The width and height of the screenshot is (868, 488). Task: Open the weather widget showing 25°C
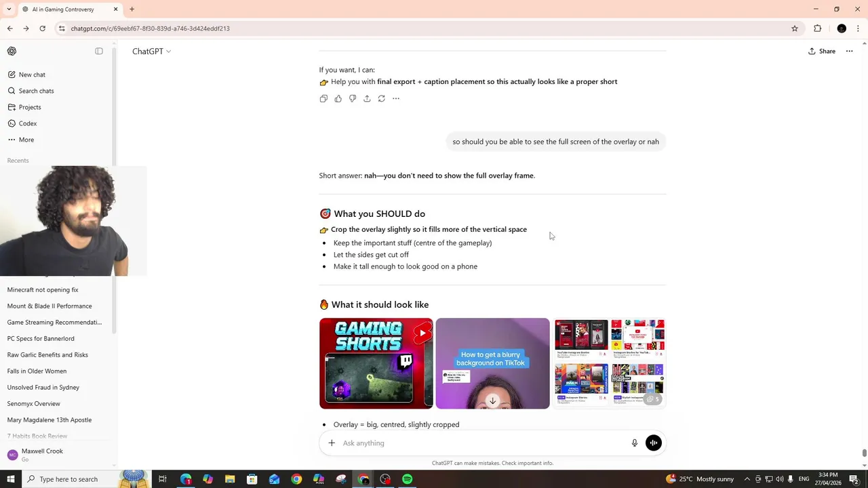coord(700,479)
